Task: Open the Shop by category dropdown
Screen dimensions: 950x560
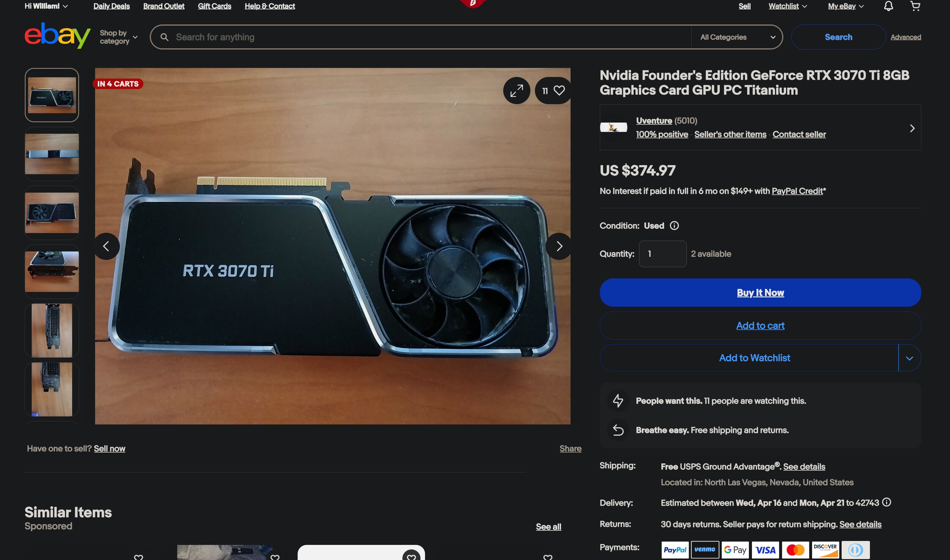Action: pos(118,37)
